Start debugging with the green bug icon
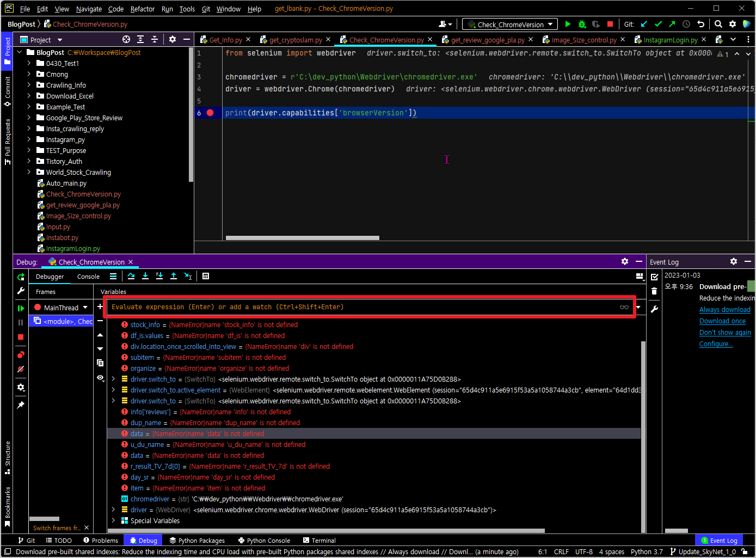756x558 pixels. click(x=582, y=24)
